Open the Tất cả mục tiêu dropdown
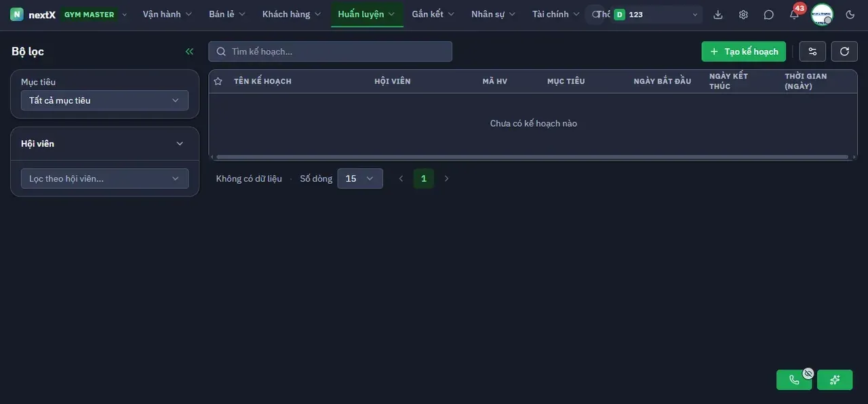The image size is (868, 404). [104, 100]
